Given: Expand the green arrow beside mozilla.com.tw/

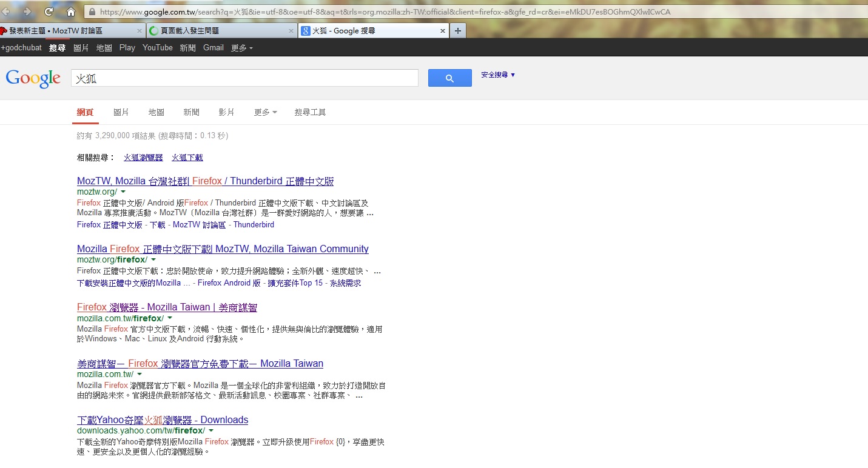Looking at the screenshot, I should pos(140,375).
